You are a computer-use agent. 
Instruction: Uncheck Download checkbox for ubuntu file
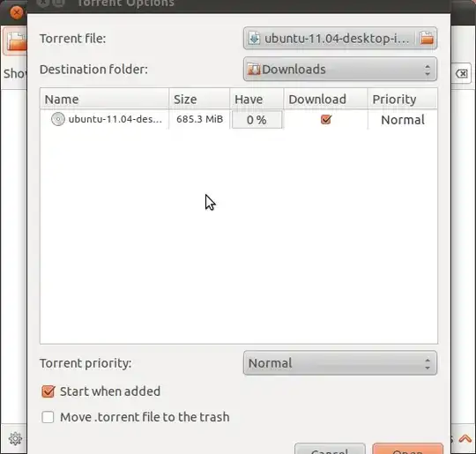tap(326, 119)
